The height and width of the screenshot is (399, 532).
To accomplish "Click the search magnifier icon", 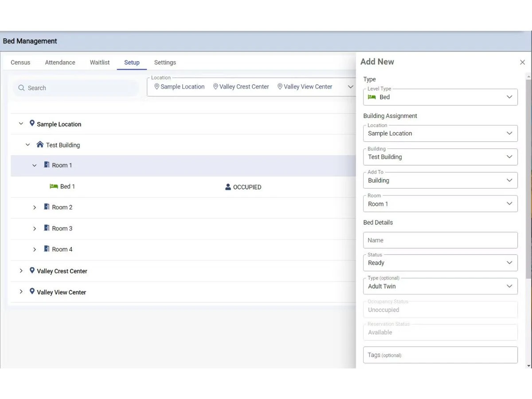I will pyautogui.click(x=21, y=88).
